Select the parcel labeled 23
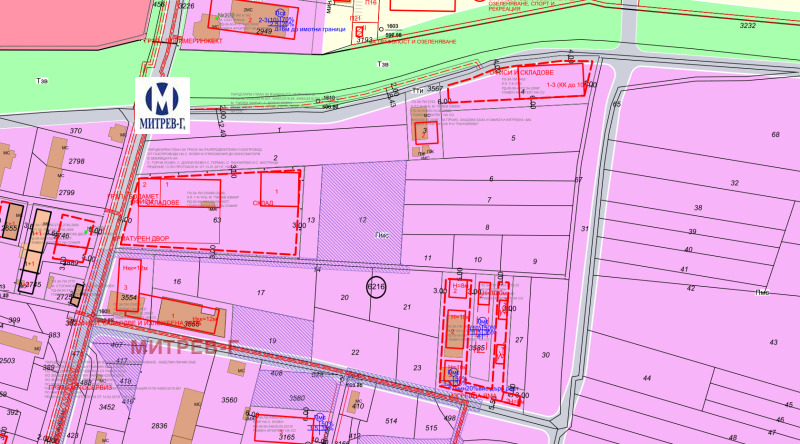This screenshot has width=800, height=444. (x=417, y=367)
